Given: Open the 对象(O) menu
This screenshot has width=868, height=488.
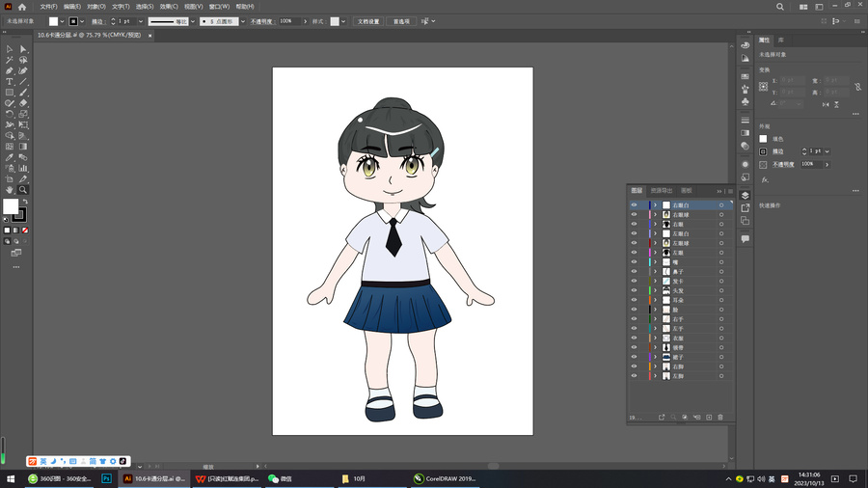Looking at the screenshot, I should click(95, 7).
